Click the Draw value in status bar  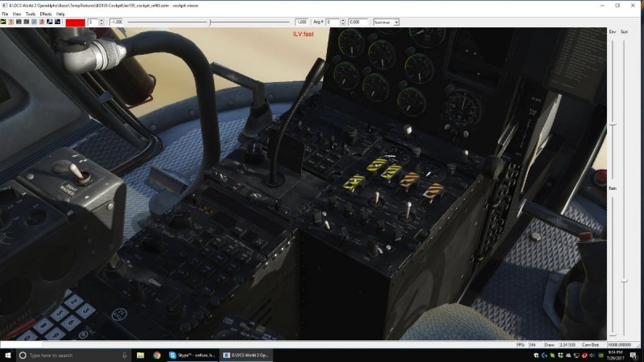pos(568,345)
